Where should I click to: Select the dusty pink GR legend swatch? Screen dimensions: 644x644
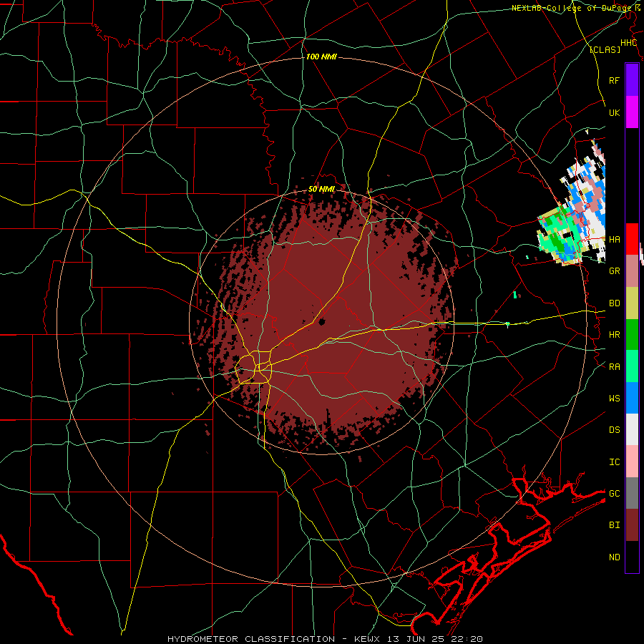(x=632, y=271)
